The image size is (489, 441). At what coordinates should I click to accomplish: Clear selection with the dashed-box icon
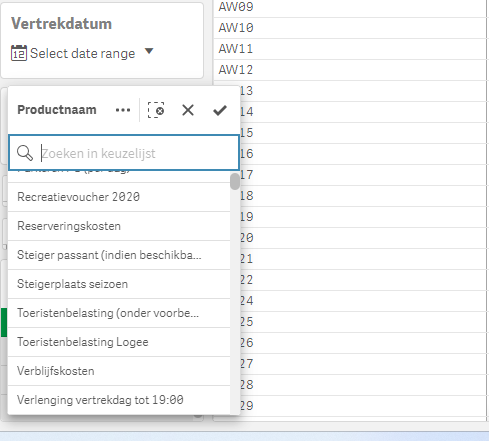156,110
